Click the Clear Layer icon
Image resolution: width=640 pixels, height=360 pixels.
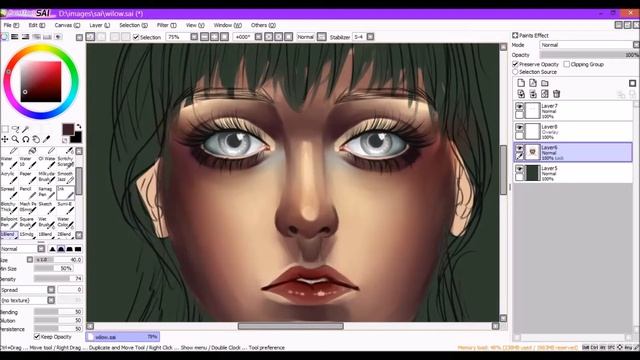(544, 94)
